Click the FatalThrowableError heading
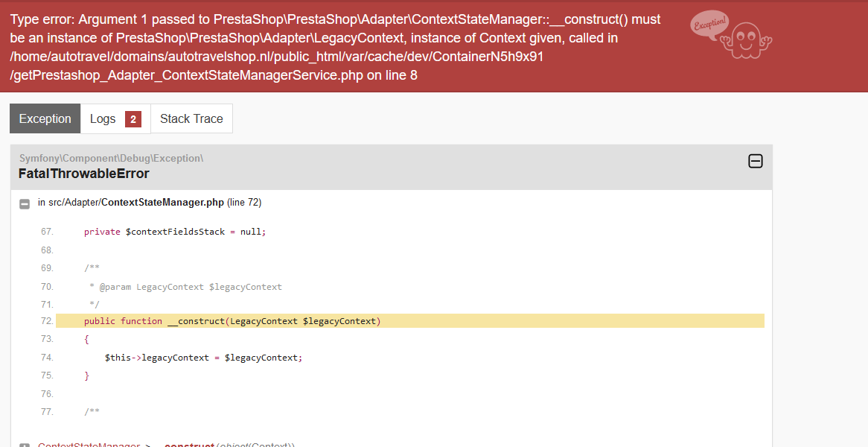 [x=84, y=174]
